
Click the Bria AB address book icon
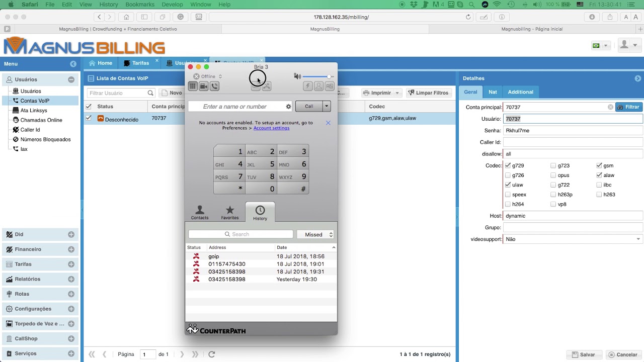pyautogui.click(x=330, y=86)
